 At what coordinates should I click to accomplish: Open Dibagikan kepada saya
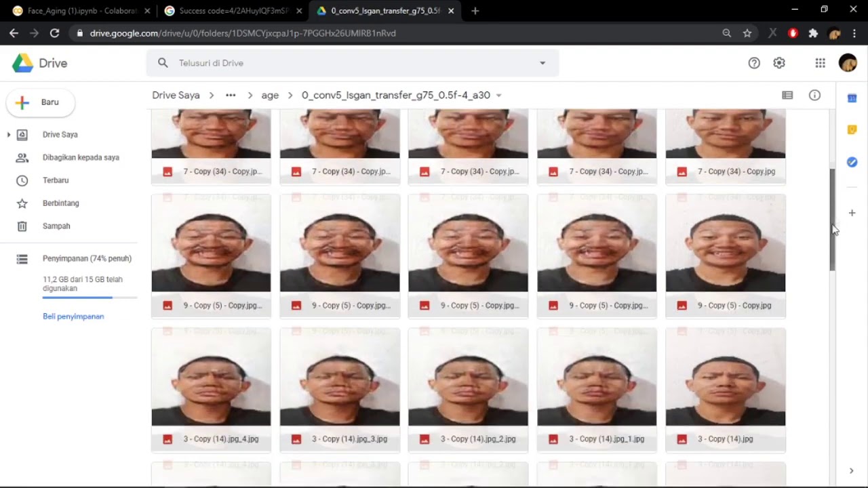[x=81, y=157]
